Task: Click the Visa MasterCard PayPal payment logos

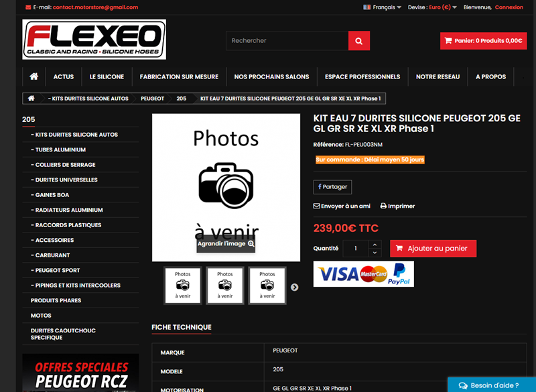Action: (x=364, y=274)
